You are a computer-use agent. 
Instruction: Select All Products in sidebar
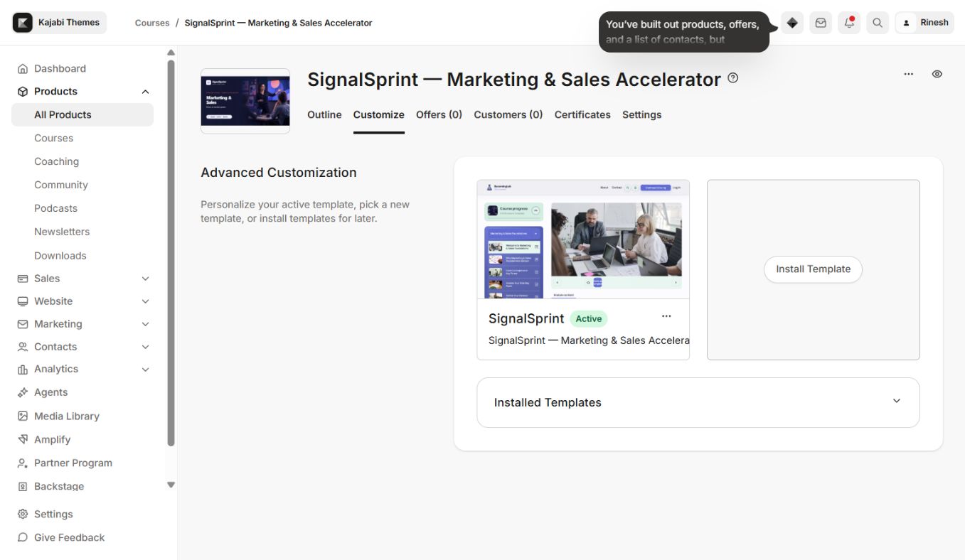click(82, 115)
